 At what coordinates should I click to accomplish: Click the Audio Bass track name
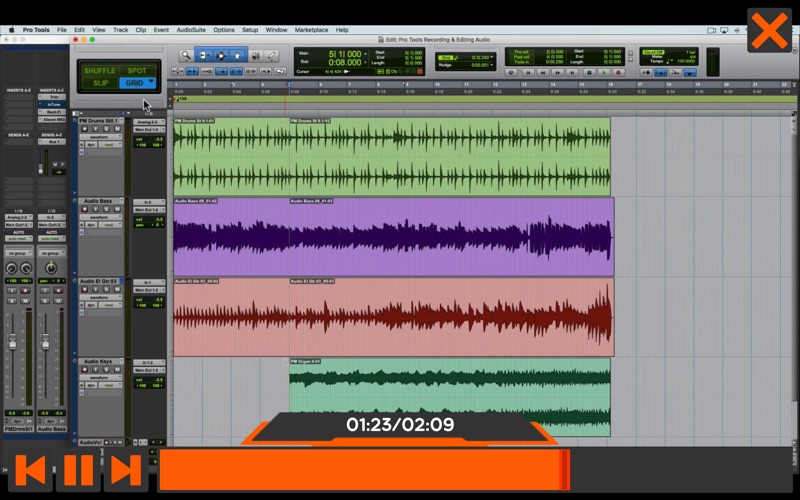98,201
